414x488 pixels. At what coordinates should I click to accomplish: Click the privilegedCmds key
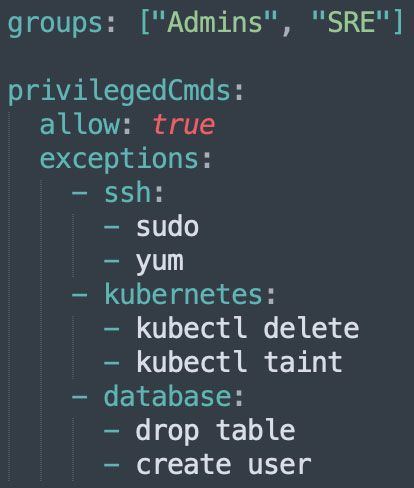[119, 91]
